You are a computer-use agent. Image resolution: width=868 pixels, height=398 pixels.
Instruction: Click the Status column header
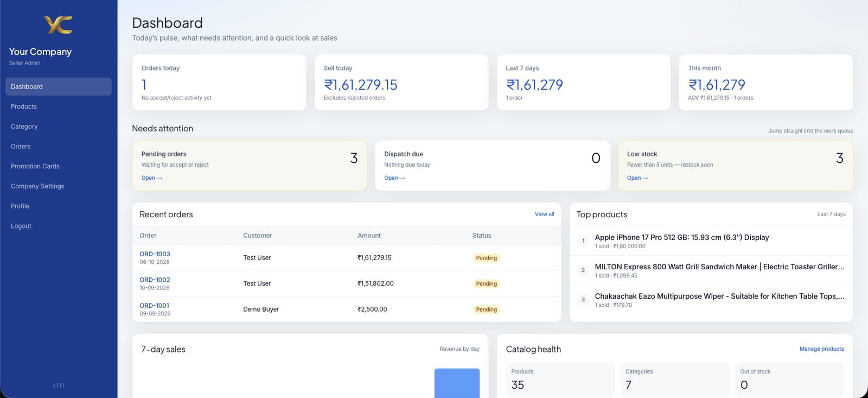482,236
